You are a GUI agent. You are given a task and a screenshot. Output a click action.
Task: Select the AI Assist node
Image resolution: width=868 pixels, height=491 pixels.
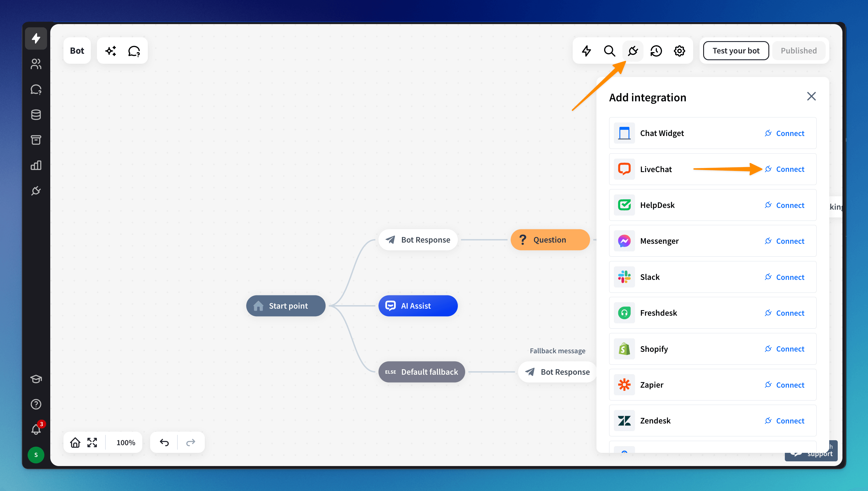pyautogui.click(x=418, y=306)
